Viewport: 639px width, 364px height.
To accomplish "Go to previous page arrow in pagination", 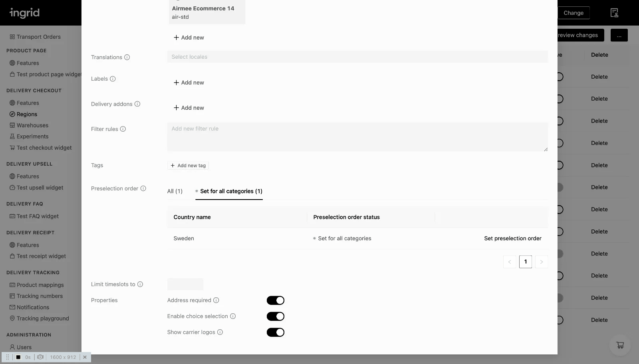I will [510, 262].
